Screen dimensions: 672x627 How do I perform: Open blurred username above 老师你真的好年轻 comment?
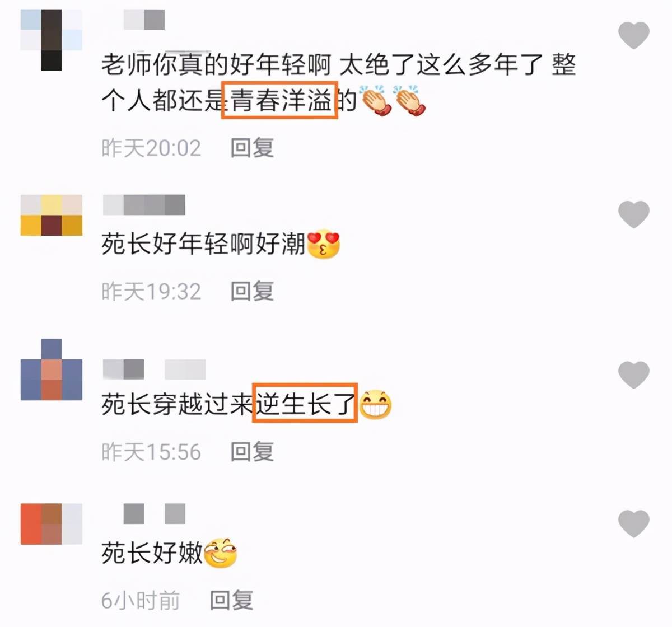click(x=144, y=20)
